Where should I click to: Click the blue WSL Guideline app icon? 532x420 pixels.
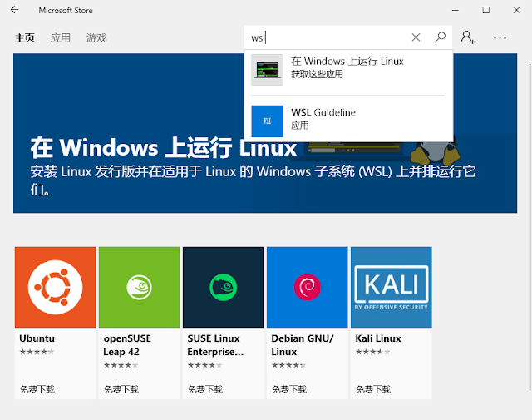coord(268,121)
